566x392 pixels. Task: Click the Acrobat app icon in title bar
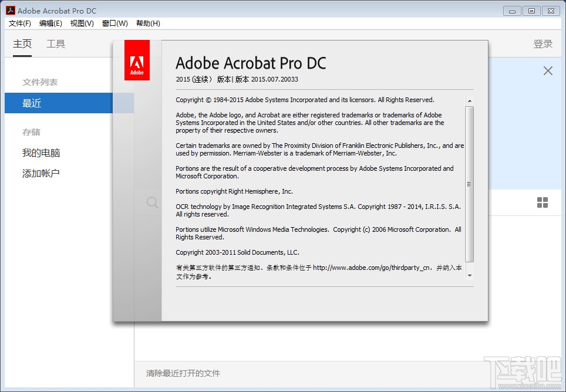pos(11,11)
